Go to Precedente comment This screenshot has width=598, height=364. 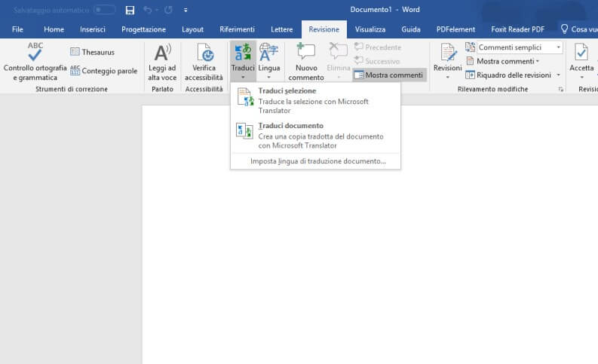(x=378, y=47)
